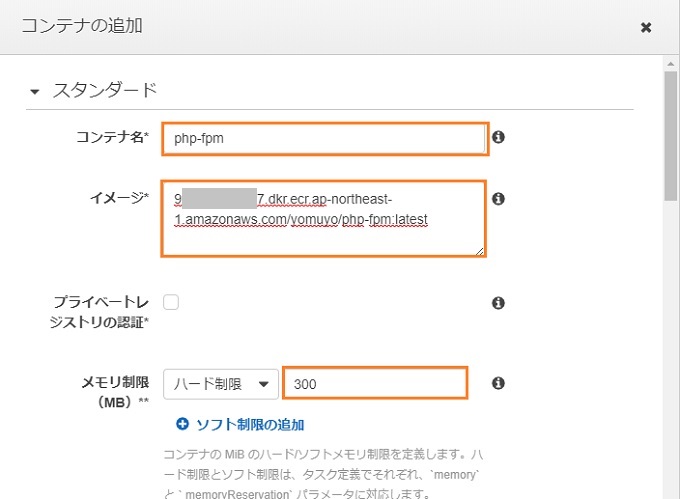Click inside the イメージ ECR URL textarea
Screen dimensions: 680x499
(x=324, y=219)
